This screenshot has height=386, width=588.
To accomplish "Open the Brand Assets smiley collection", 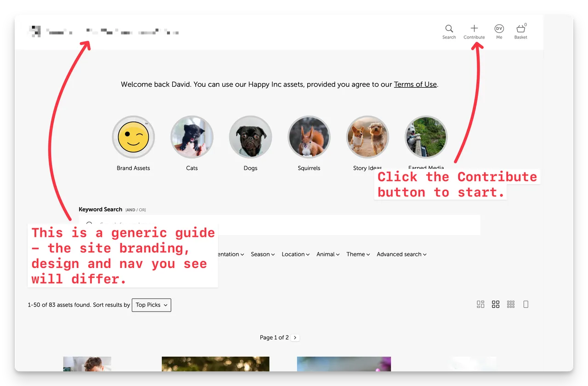I will coord(133,137).
